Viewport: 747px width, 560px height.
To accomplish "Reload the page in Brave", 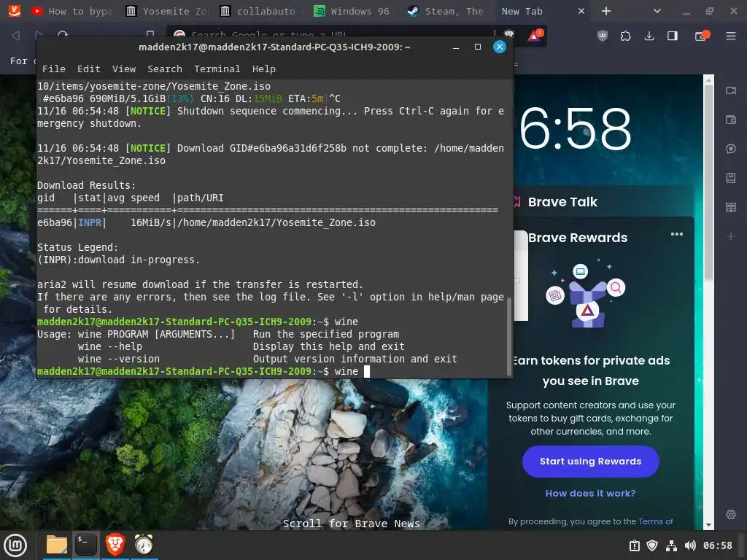I will point(63,34).
